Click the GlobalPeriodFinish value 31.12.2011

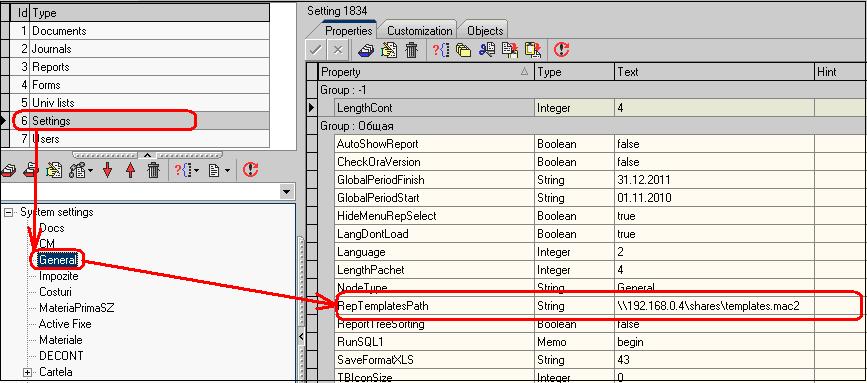point(714,180)
